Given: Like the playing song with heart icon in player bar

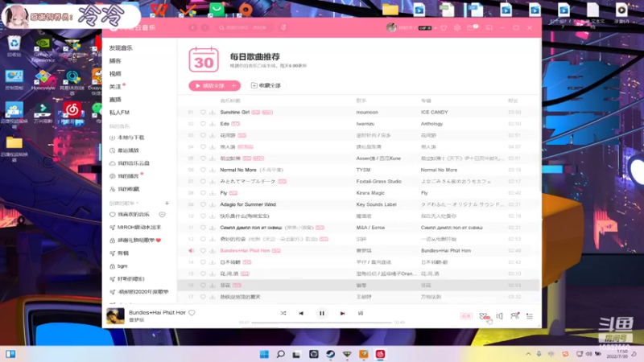Looking at the screenshot, I should (192, 313).
